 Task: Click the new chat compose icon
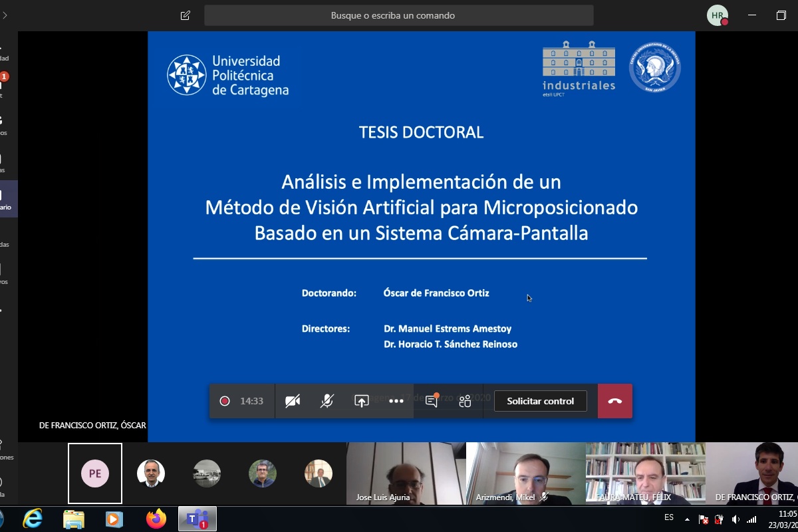[x=186, y=15]
